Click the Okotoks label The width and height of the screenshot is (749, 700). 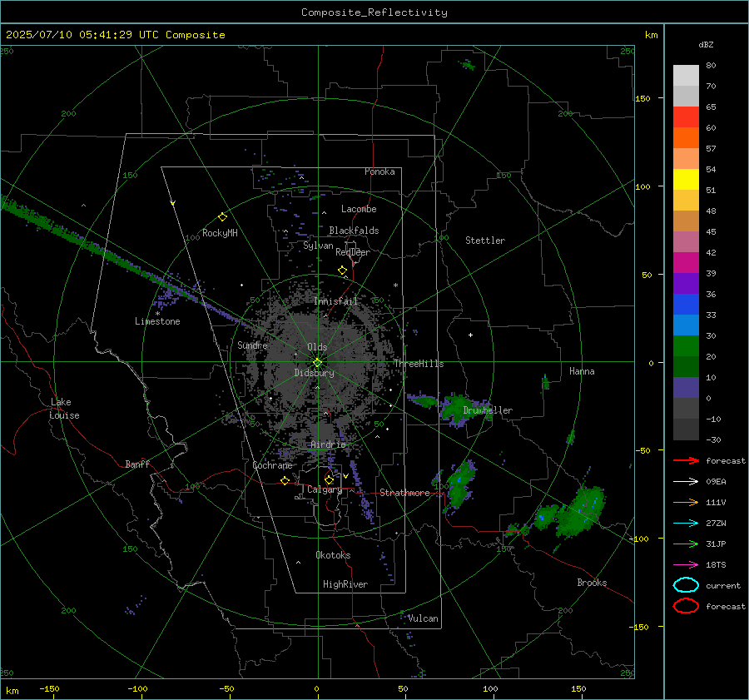click(x=333, y=555)
